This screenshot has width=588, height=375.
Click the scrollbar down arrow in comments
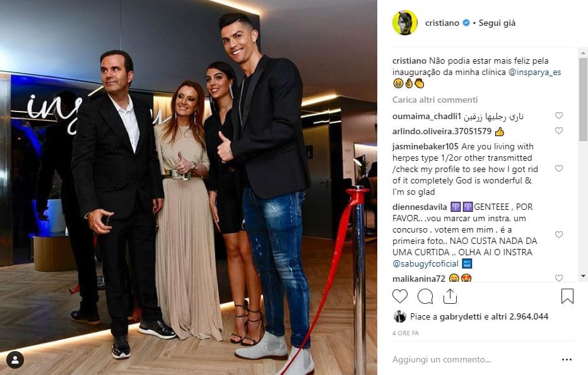point(583,276)
